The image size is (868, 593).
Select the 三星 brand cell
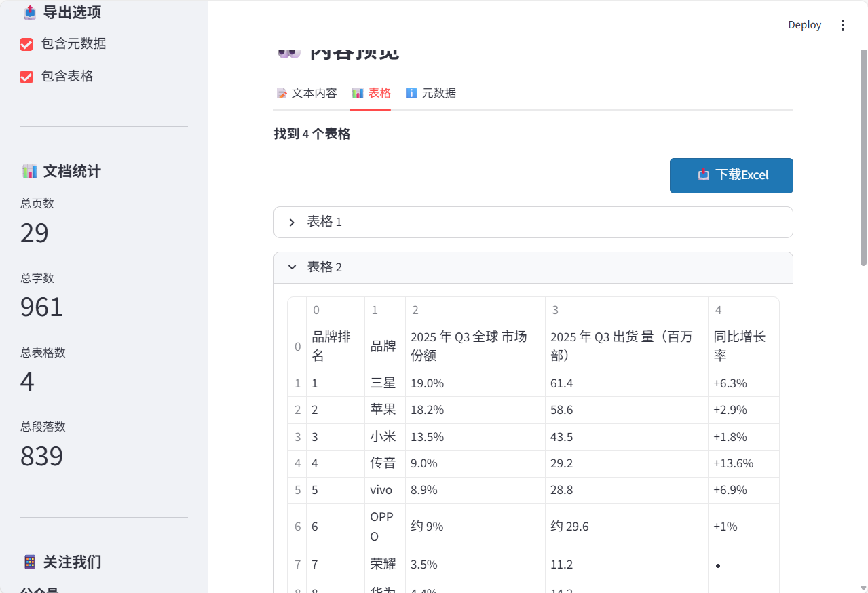coord(385,383)
